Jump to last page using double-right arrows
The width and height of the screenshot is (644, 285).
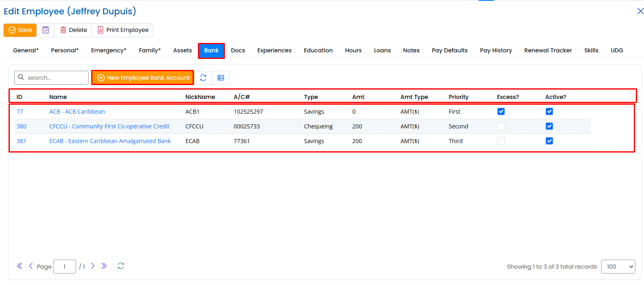point(104,266)
